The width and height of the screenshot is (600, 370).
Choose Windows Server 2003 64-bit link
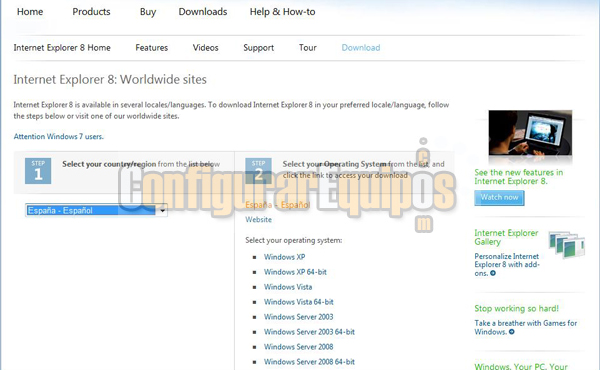click(309, 331)
